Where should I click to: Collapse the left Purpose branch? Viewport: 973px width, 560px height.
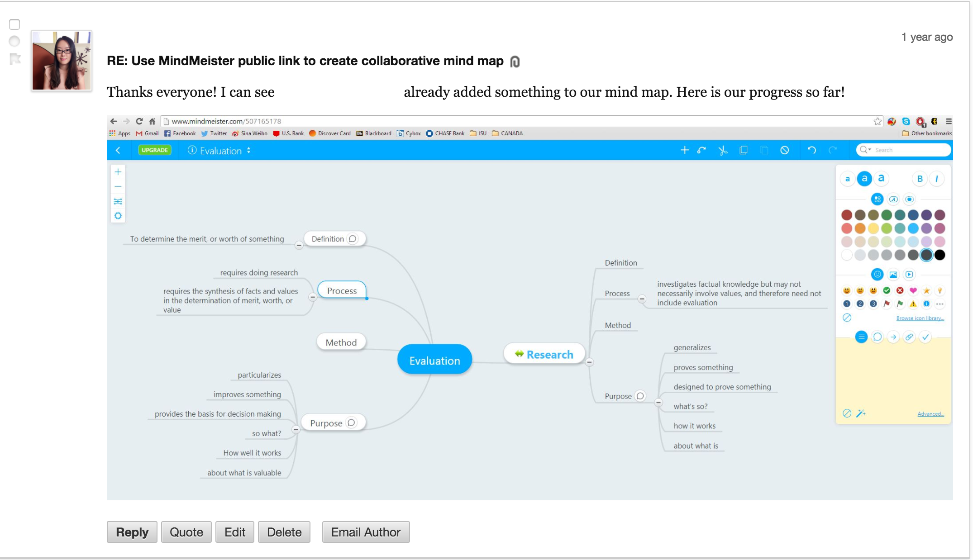click(296, 429)
